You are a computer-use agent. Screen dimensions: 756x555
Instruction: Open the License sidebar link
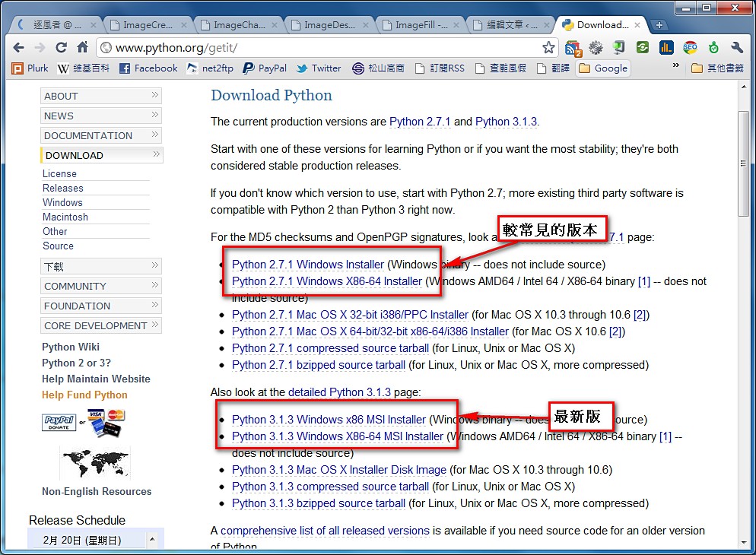click(x=59, y=173)
